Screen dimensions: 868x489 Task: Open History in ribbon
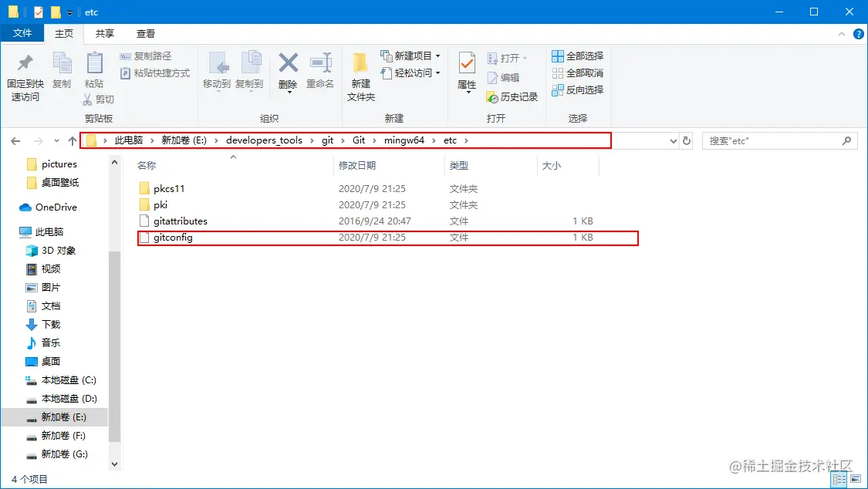click(512, 97)
